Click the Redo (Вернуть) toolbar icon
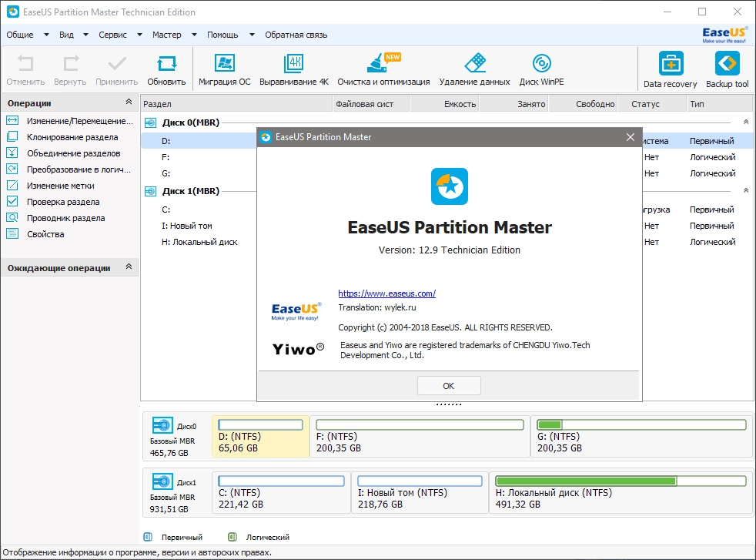Viewport: 756px width, 560px height. point(70,64)
